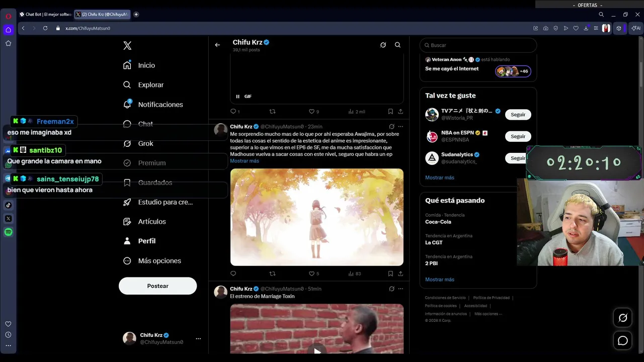
Task: Open the shield privacy protection icon
Action: (556, 28)
